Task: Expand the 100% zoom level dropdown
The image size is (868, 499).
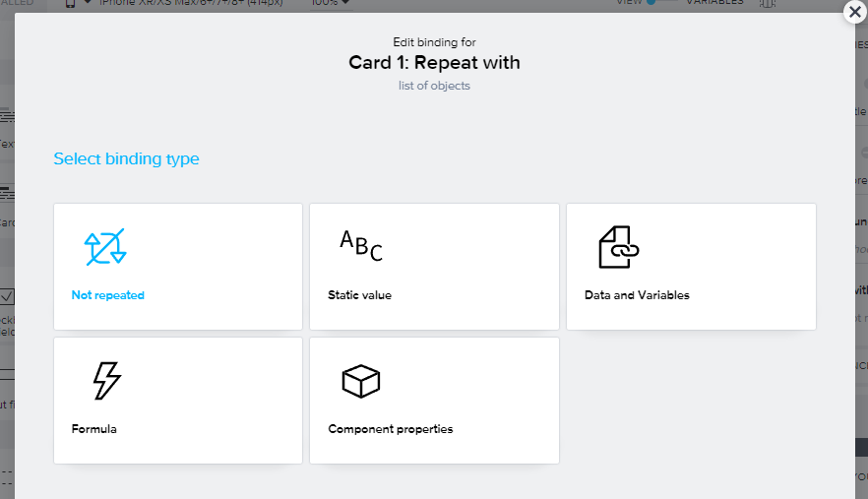Action: tap(331, 3)
